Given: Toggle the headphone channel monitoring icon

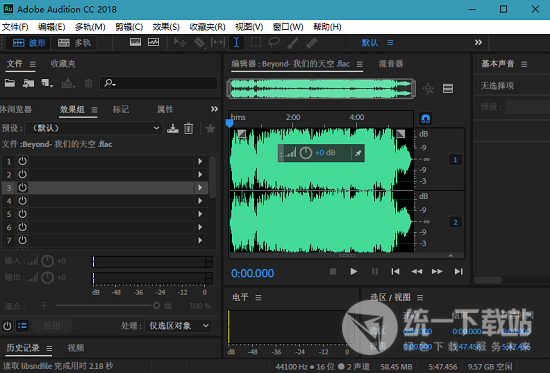Looking at the screenshot, I should (x=425, y=119).
